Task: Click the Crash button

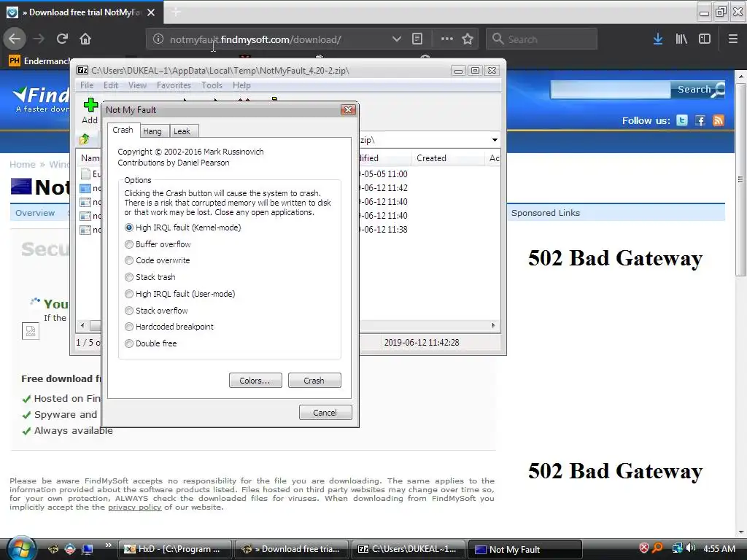Action: point(314,381)
